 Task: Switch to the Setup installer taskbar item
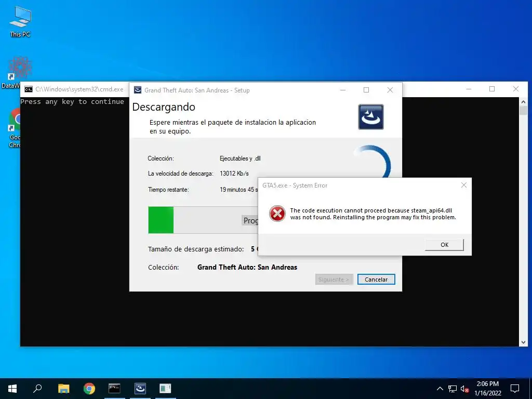click(140, 389)
